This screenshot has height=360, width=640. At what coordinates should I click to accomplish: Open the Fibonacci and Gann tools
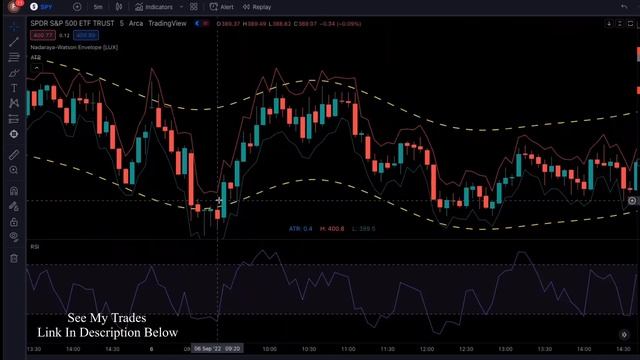coord(14,57)
